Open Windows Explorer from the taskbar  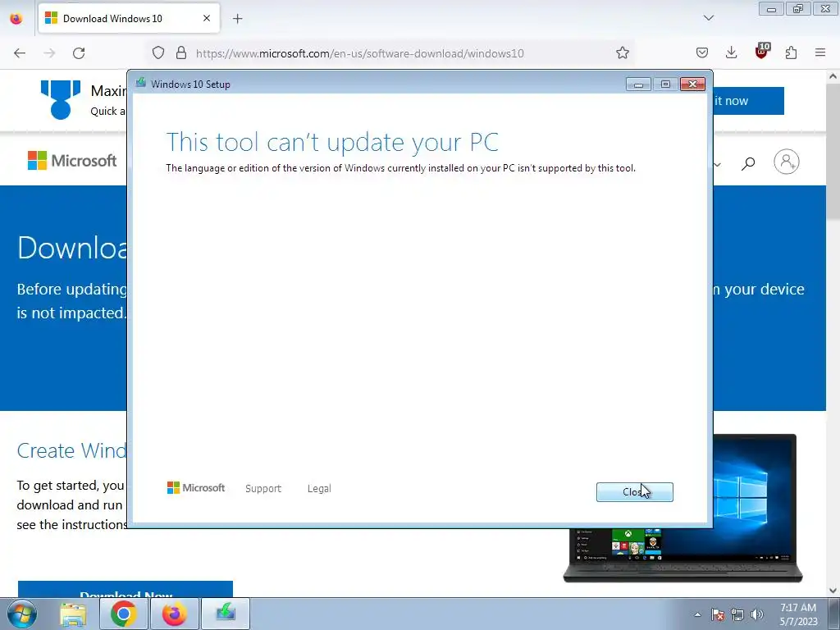pos(73,614)
